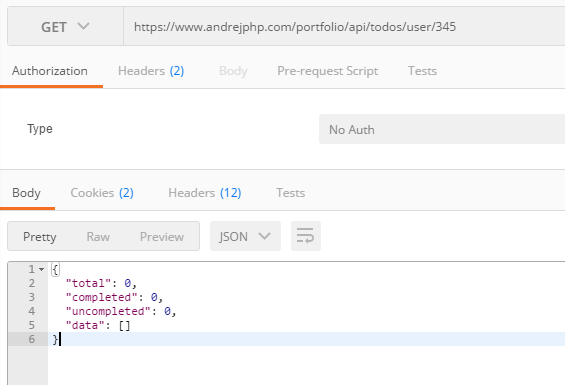Select the response Body tab

[x=26, y=193]
